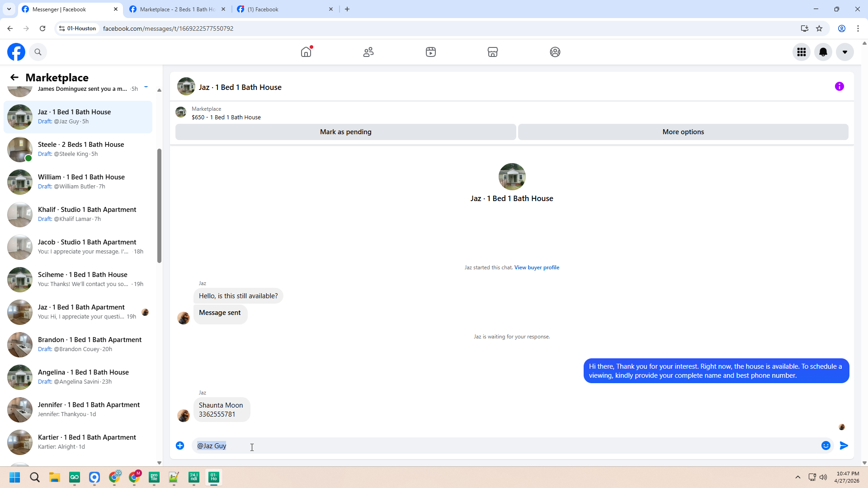
Task: Open Facebook Home feed icon
Action: 306,52
